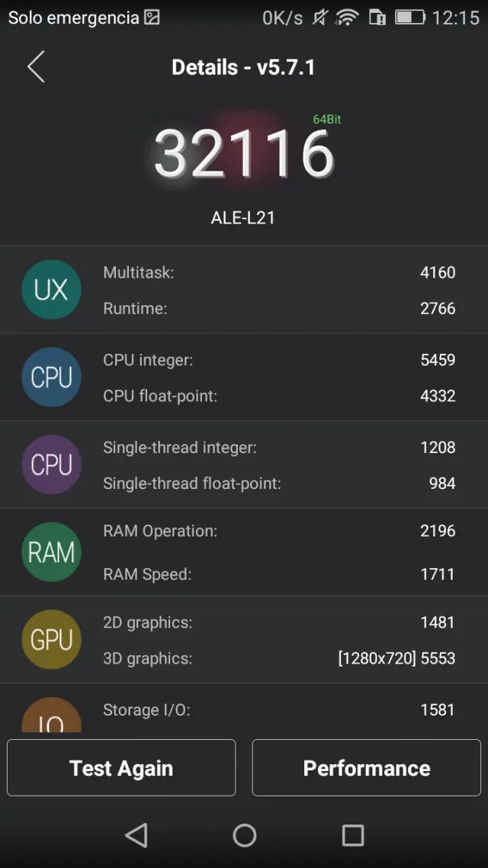Tap the Test Again button
This screenshot has height=868, width=488.
pos(121,768)
